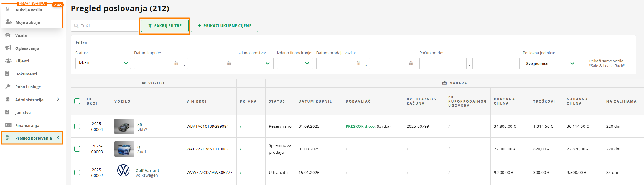Click the Roba i usluge wrench icon
Screen dimensions: 644x185
click(x=8, y=87)
